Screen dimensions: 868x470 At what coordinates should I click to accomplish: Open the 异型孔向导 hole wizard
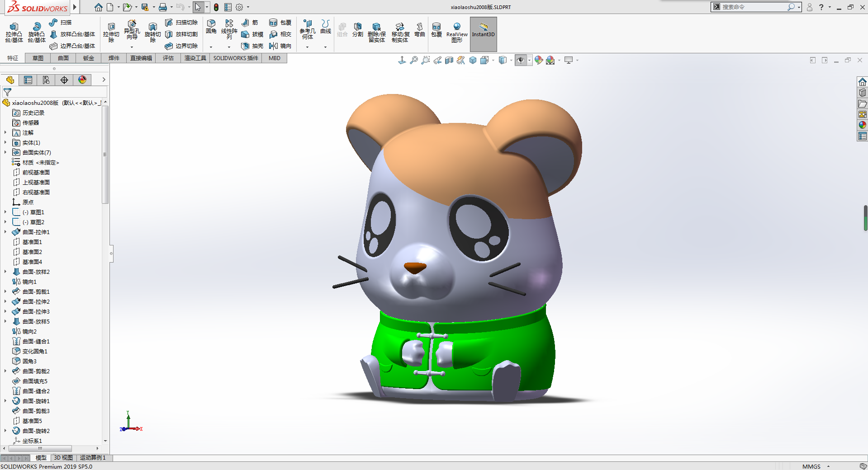pyautogui.click(x=132, y=30)
